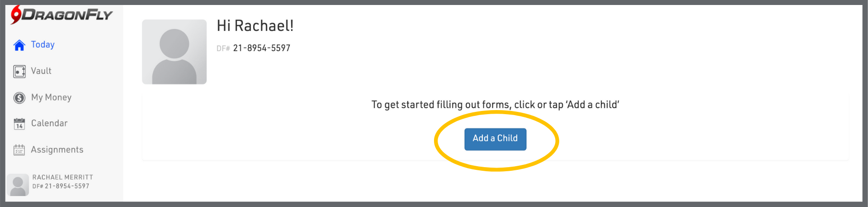
Task: Select the Assignments menu label
Action: point(57,149)
